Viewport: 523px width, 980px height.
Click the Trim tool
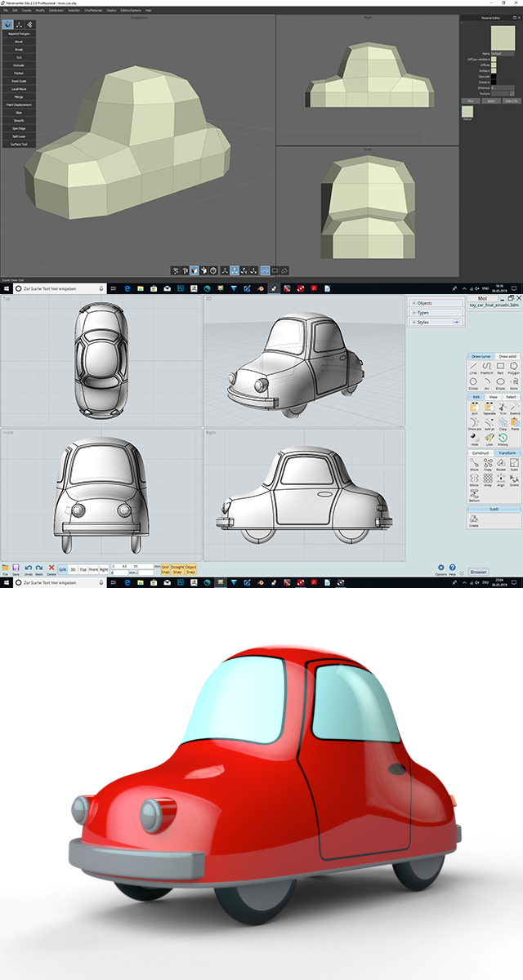click(x=502, y=409)
